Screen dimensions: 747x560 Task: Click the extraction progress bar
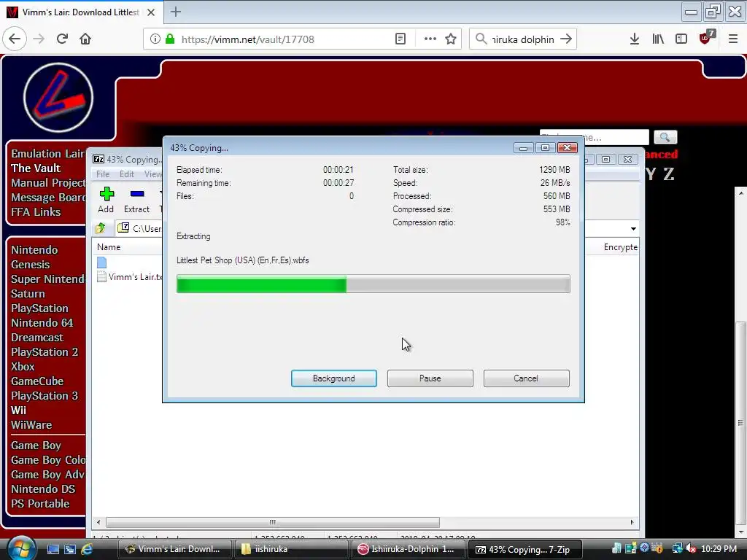[x=373, y=284]
